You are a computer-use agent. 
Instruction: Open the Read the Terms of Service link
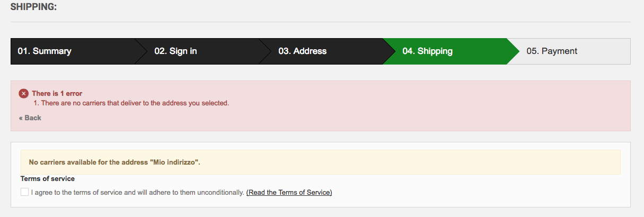coord(289,192)
